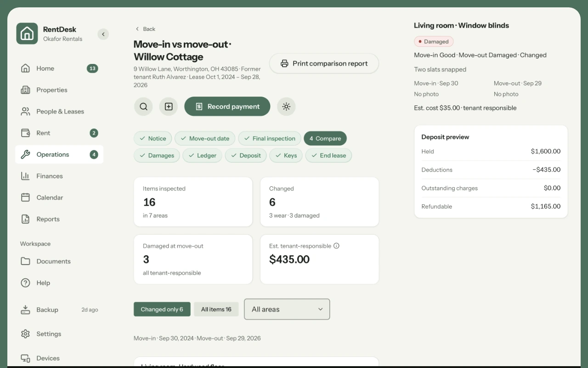The image size is (588, 368).
Task: Toggle light mode sun icon button
Action: [x=286, y=106]
